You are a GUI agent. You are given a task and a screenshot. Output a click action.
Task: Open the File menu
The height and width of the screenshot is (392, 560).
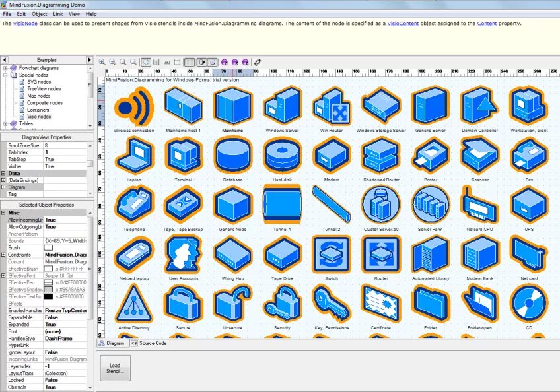coord(7,14)
